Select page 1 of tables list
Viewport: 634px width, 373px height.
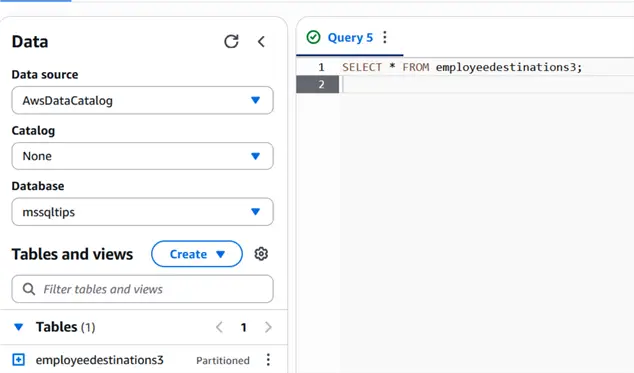[243, 327]
